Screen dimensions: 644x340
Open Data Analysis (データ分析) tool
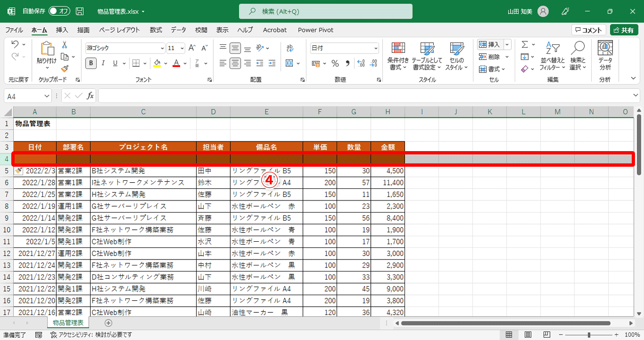point(604,55)
